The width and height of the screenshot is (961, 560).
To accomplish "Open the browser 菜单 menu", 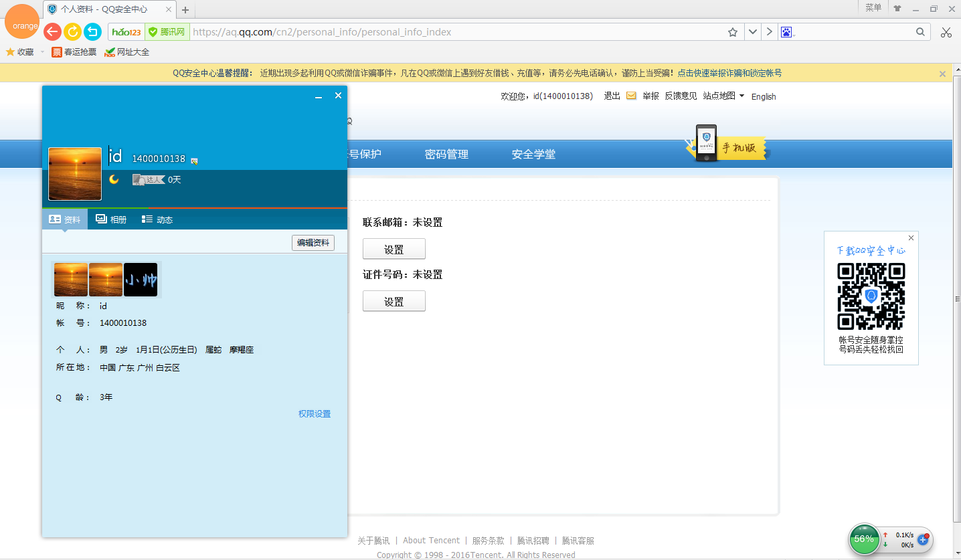I will point(873,7).
